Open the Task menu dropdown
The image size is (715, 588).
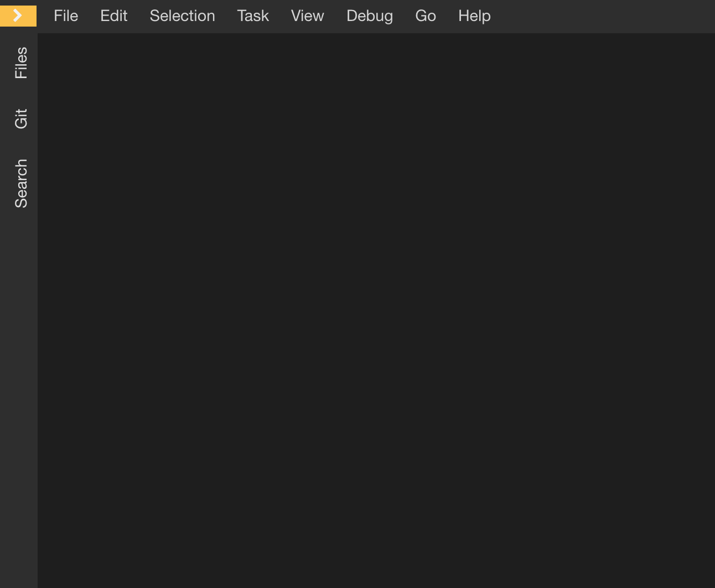coord(253,16)
